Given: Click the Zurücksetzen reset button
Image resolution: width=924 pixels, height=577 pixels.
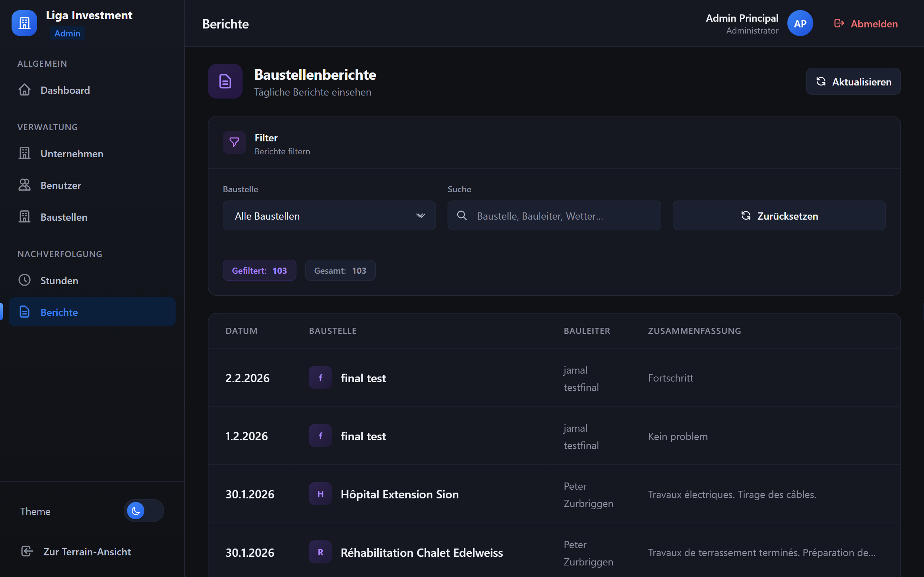Looking at the screenshot, I should click(779, 216).
